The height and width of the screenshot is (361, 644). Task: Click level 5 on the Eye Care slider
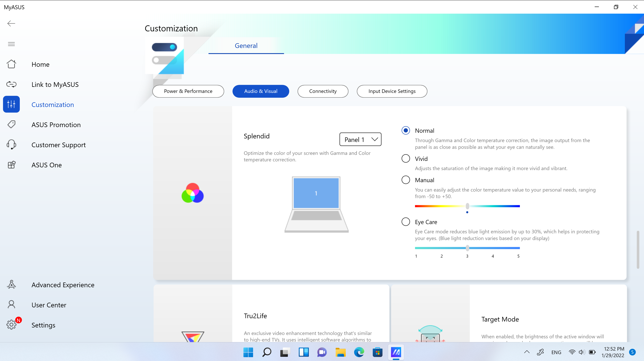(x=518, y=256)
